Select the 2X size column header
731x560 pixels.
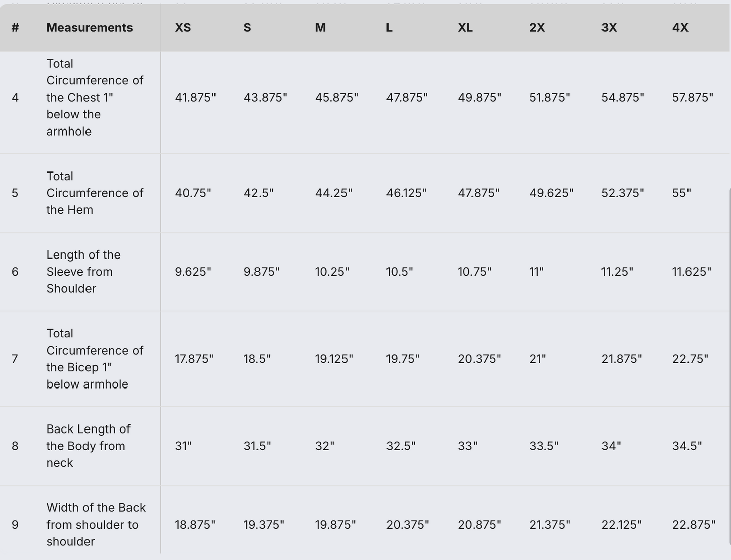(537, 28)
